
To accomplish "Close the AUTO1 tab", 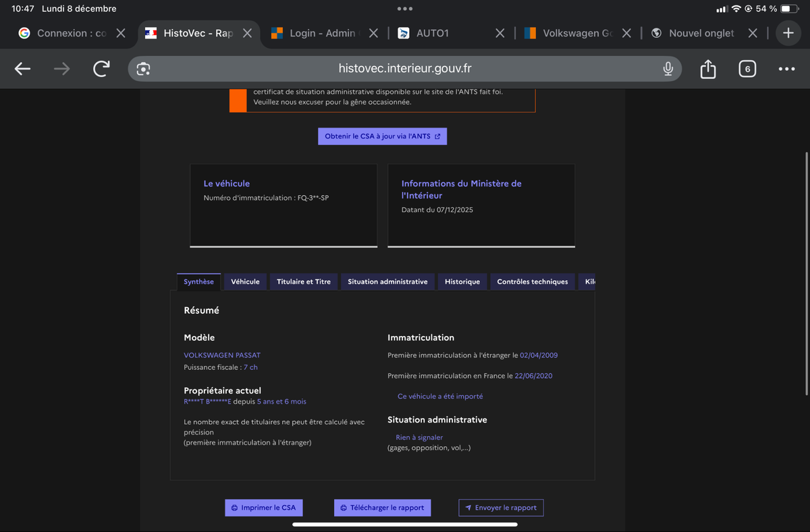I will (x=500, y=33).
